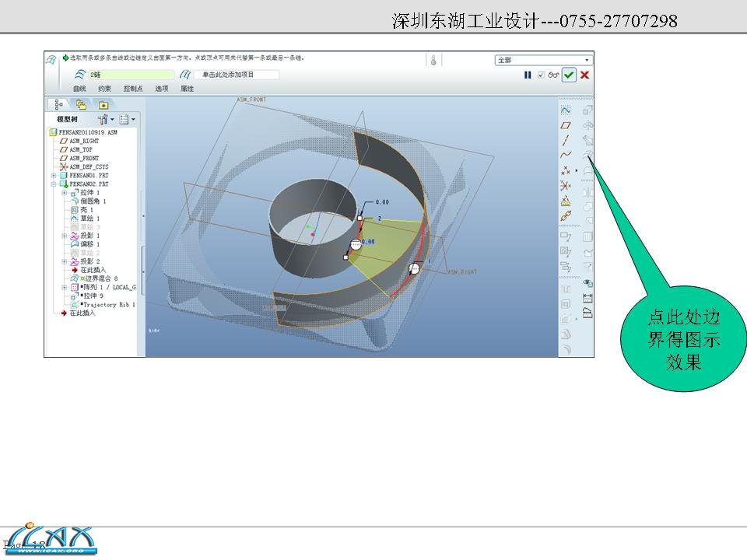Select the datum axis tool
This screenshot has height=560, width=747.
click(x=566, y=140)
